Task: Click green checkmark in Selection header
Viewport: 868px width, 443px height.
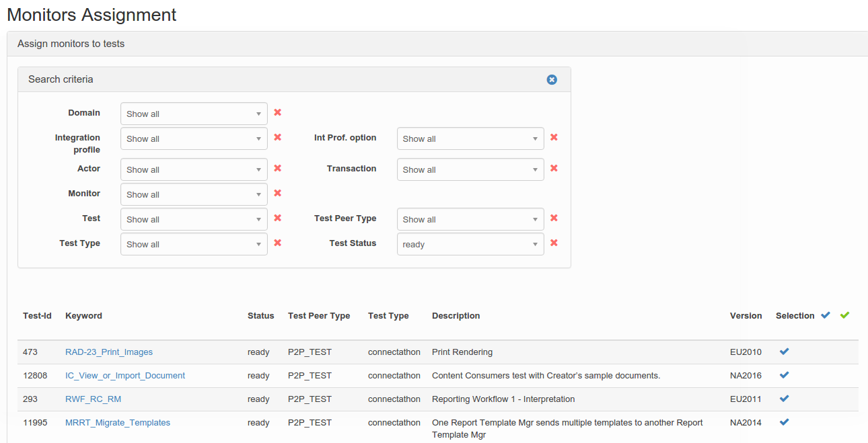Action: tap(844, 315)
